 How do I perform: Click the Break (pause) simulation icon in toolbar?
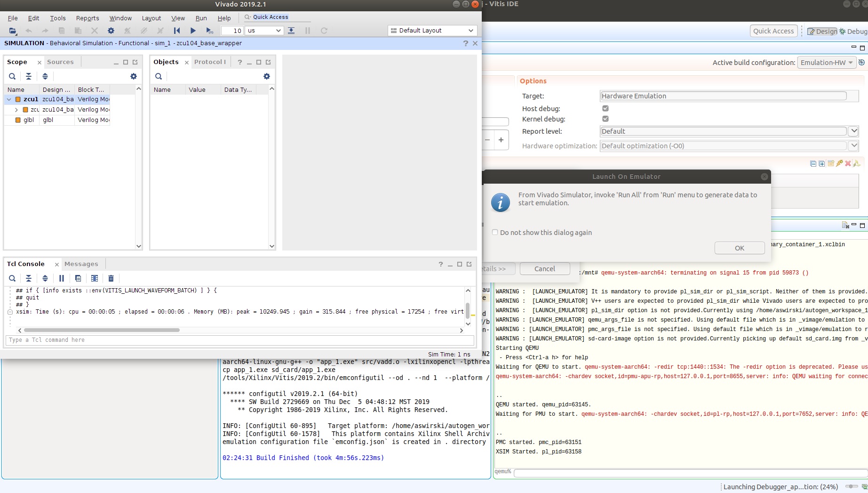tap(308, 31)
